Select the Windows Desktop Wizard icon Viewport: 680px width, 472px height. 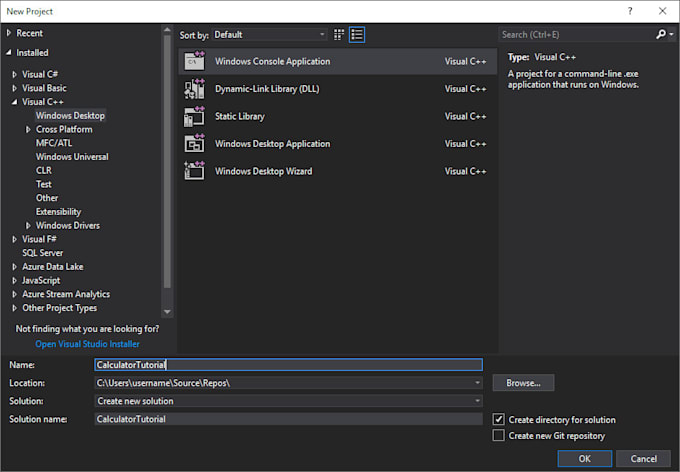pyautogui.click(x=194, y=171)
